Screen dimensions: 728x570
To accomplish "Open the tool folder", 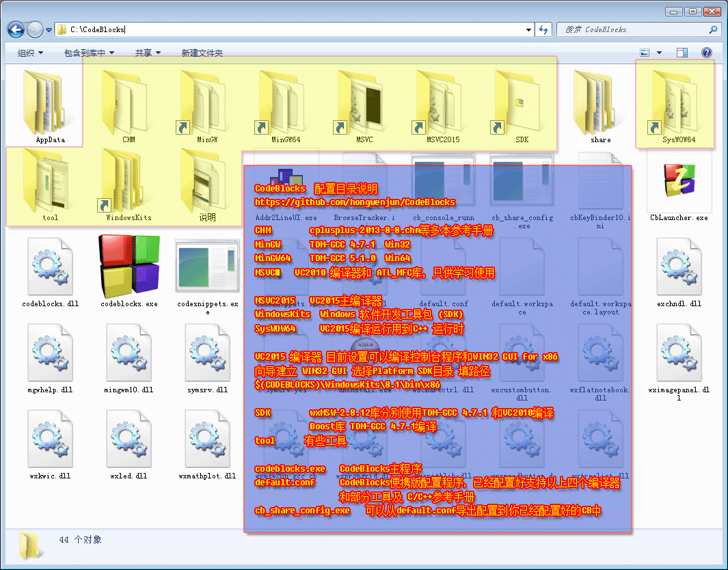I will click(x=50, y=185).
